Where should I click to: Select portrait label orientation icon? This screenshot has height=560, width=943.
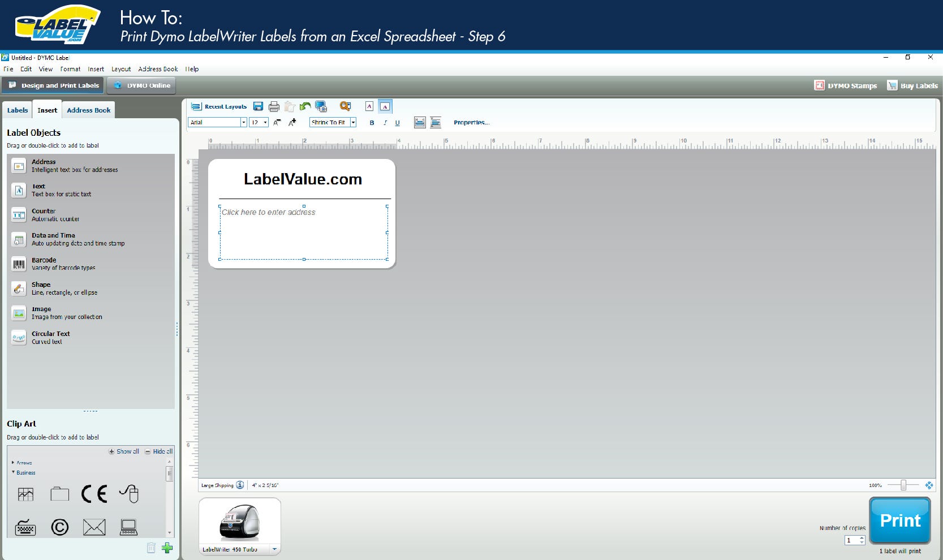[369, 106]
